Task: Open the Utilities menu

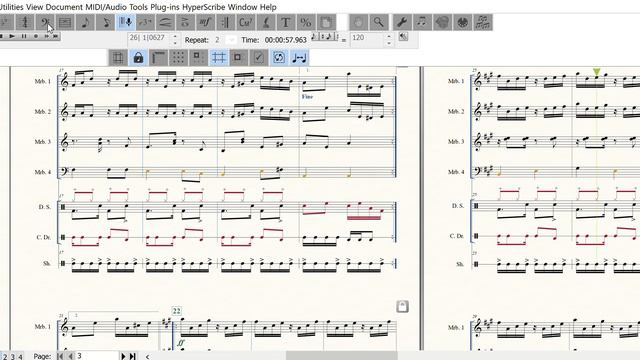Action: [11, 7]
